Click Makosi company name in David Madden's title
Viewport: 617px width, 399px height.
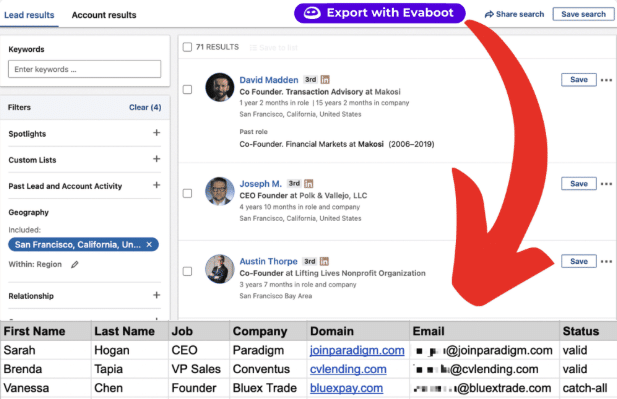387,92
